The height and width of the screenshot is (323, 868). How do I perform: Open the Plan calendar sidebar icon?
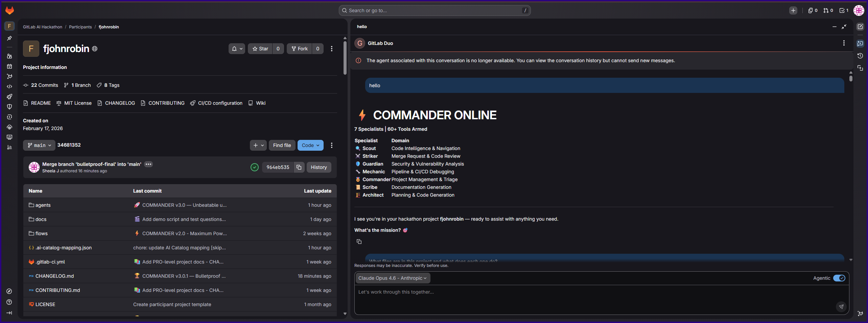(x=9, y=66)
